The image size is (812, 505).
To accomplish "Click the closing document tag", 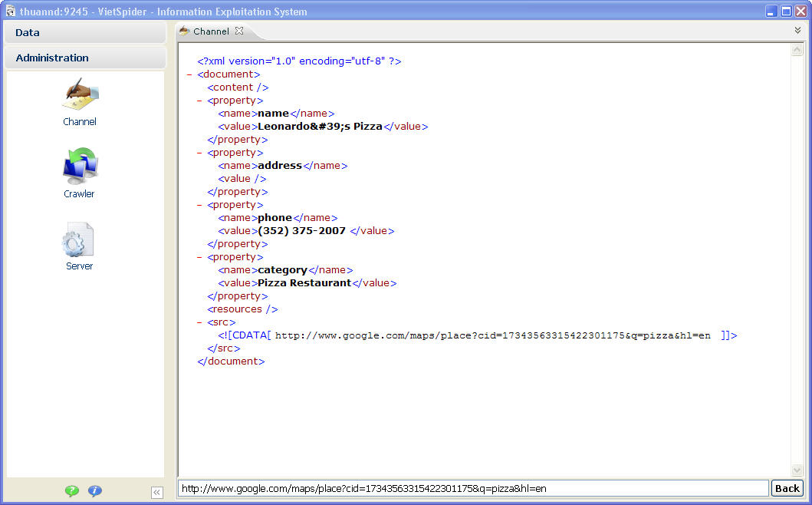I will (x=231, y=361).
